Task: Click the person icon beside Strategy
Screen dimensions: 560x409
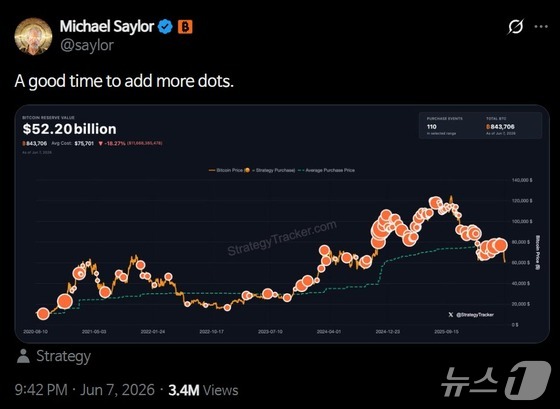Action: (23, 356)
